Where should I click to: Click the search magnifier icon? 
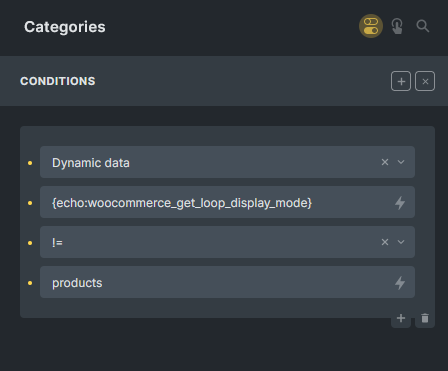click(423, 26)
